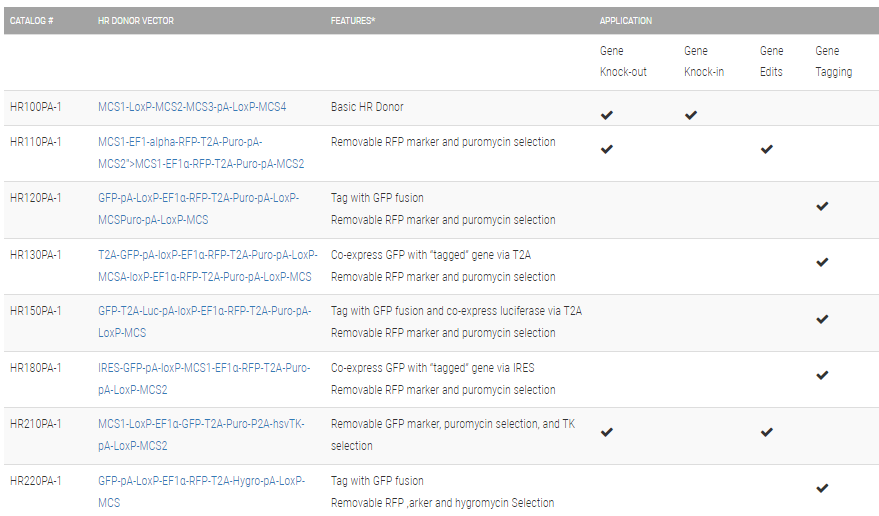Viewport: 879px width, 516px height.
Task: Click the Gene Tagging checkmark for HR130PA-1
Action: (822, 262)
